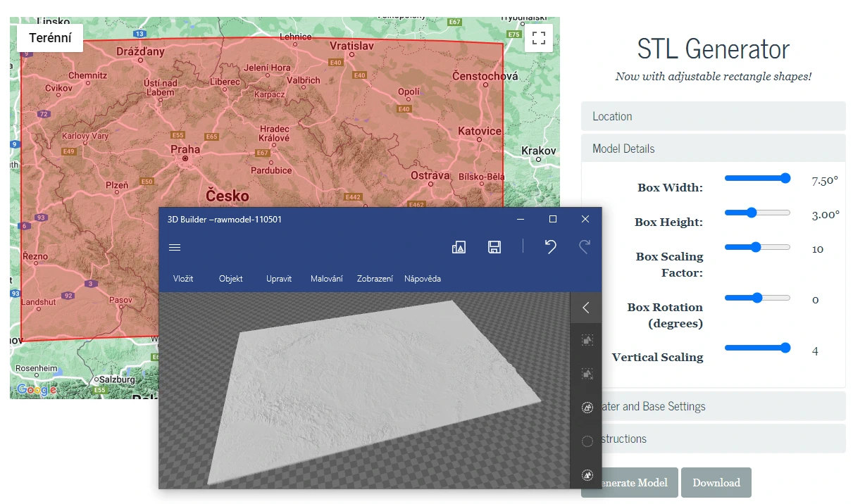Click the Ostrava label on the map
The width and height of the screenshot is (853, 504).
[430, 175]
